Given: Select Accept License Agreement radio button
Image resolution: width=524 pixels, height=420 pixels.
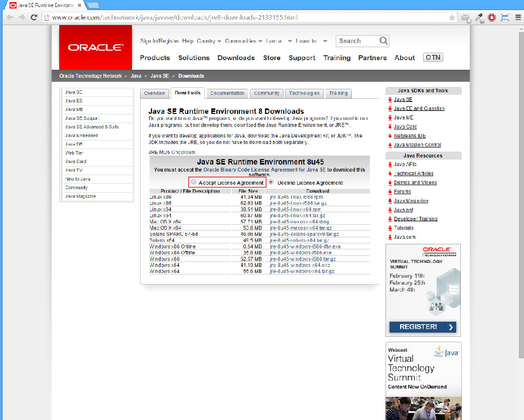Looking at the screenshot, I should 194,182.
